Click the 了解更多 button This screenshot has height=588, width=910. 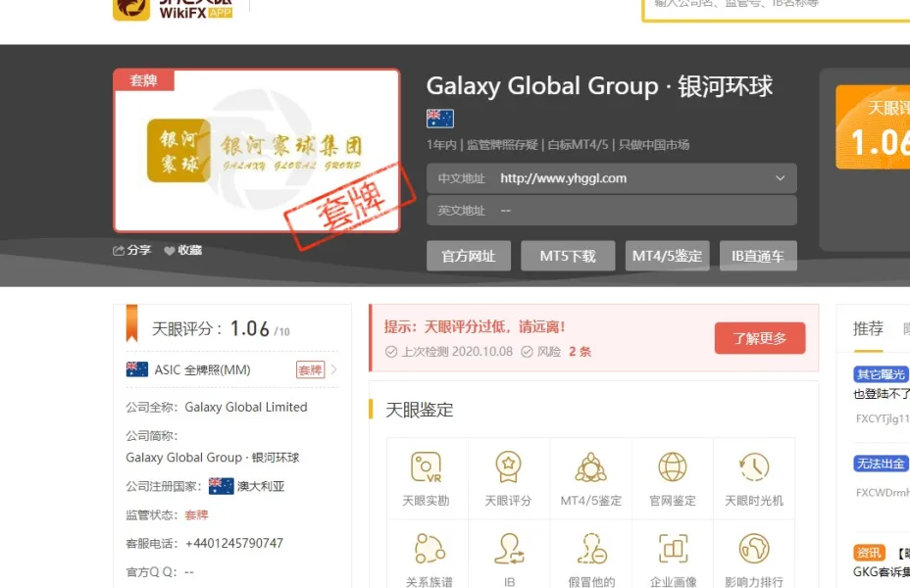coord(758,336)
